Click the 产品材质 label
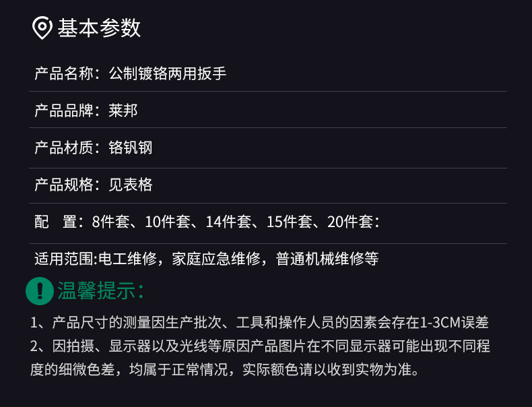The height and width of the screenshot is (407, 532). tap(64, 148)
